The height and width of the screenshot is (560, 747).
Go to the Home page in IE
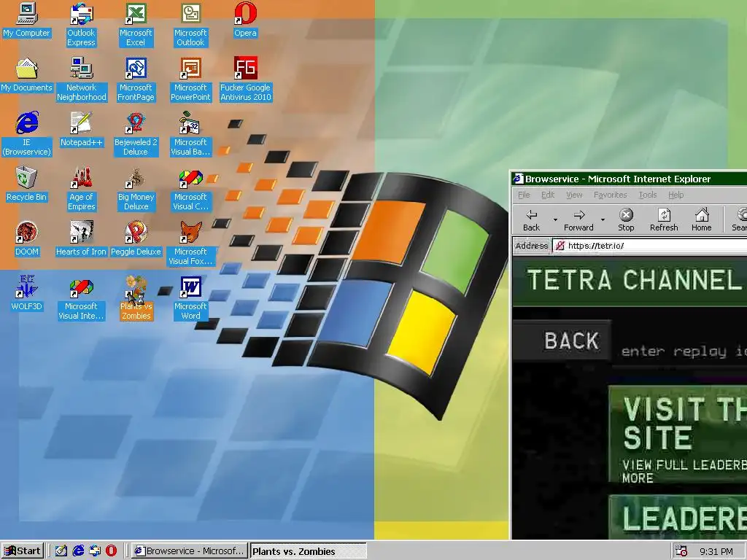coord(701,220)
